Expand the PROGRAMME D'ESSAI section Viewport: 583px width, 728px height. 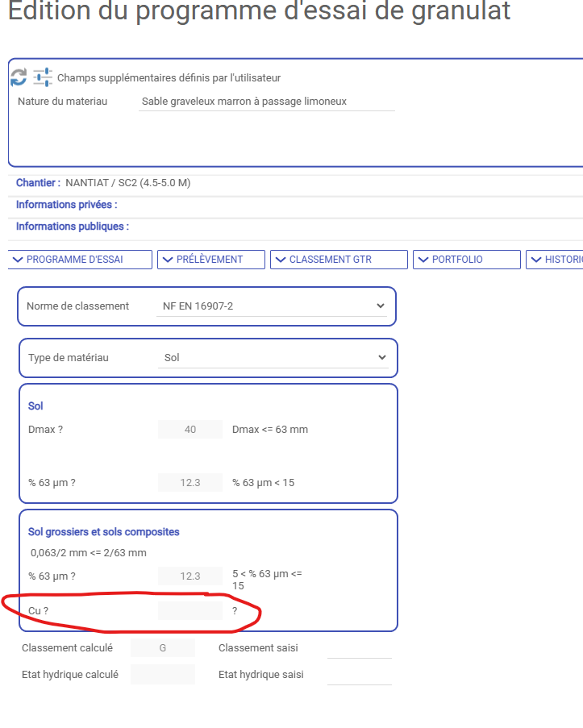[80, 260]
